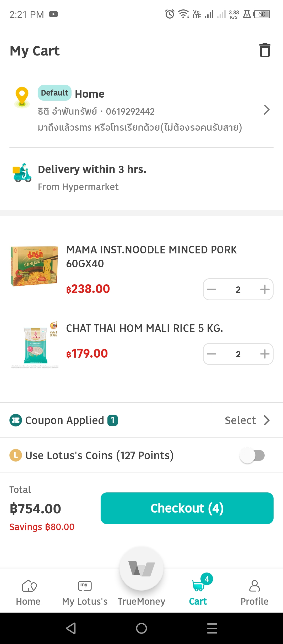
Task: Open the Android recent apps menu
Action: (212, 628)
